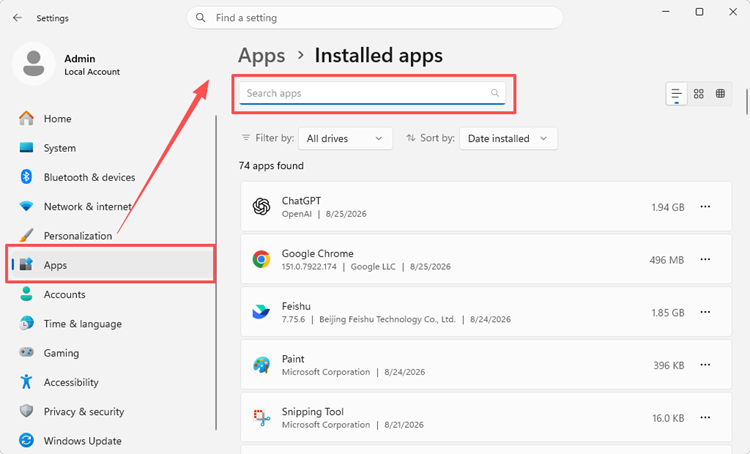The image size is (750, 454).
Task: Click the Accessibility figure icon
Action: 26,381
